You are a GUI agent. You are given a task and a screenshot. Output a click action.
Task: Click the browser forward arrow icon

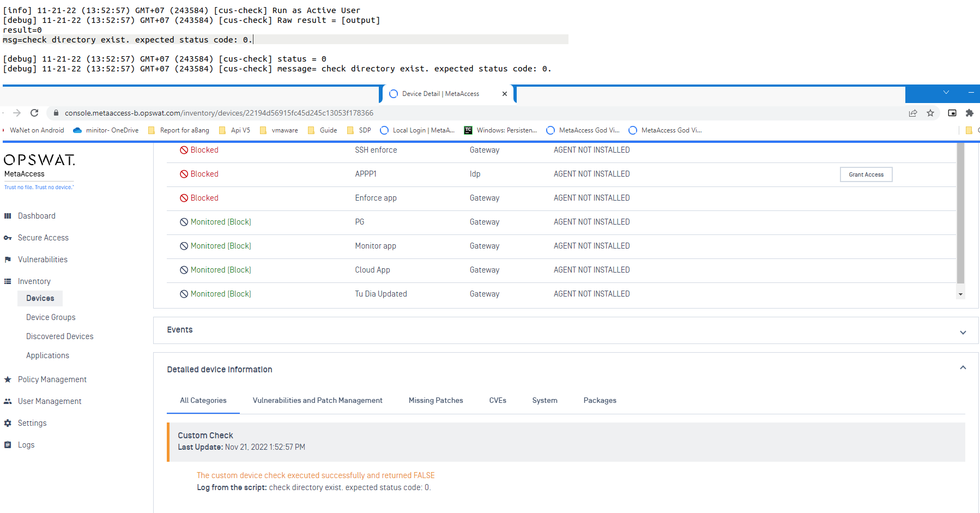click(x=17, y=113)
